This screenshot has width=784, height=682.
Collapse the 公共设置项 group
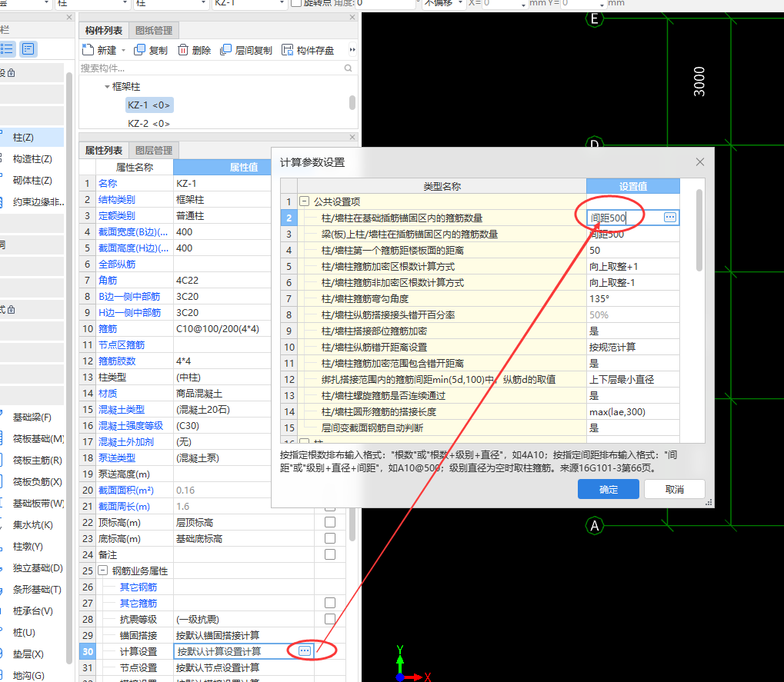(304, 201)
